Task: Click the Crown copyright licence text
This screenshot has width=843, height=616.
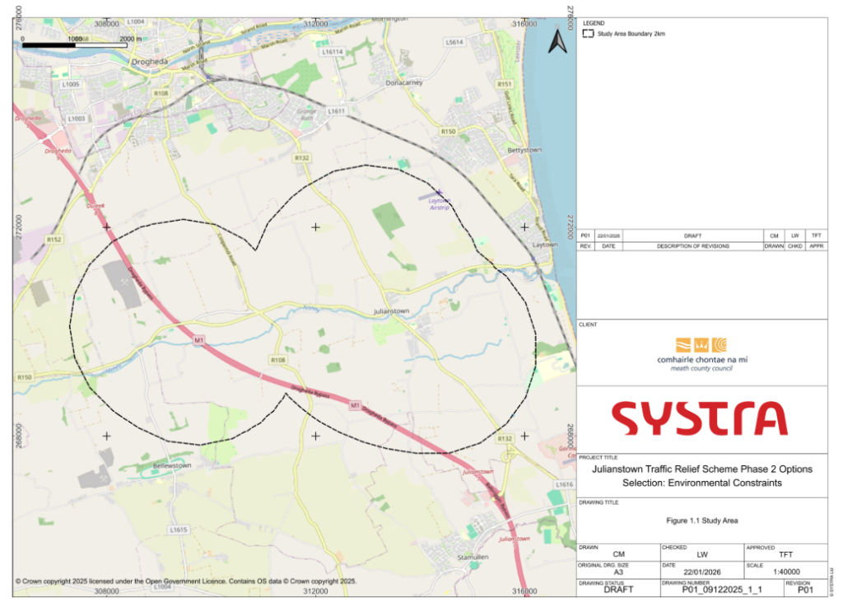Action: click(186, 581)
